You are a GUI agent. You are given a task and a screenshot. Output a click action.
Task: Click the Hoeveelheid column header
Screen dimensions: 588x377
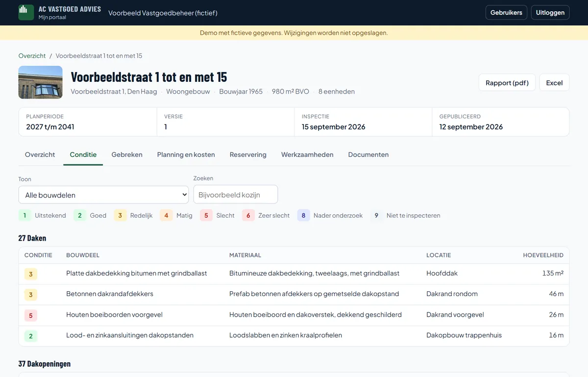pyautogui.click(x=543, y=255)
